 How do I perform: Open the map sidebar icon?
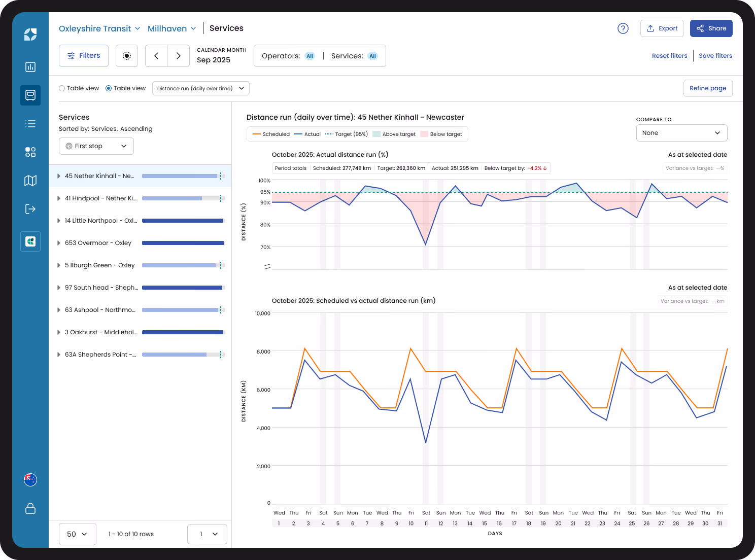tap(30, 181)
